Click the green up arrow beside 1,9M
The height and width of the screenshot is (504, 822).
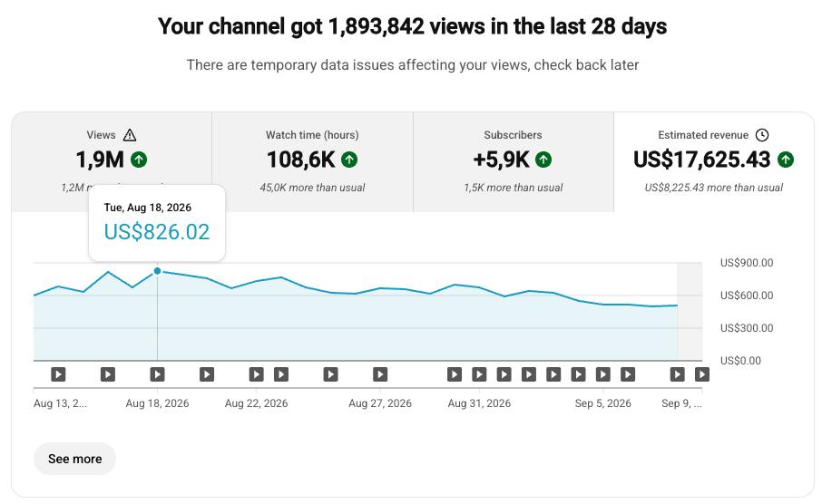pos(139,160)
